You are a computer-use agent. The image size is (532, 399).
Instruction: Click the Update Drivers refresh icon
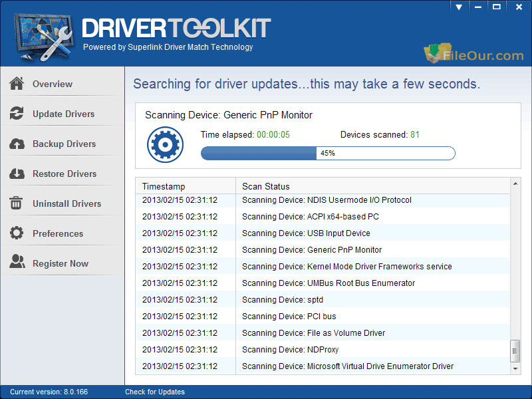(x=17, y=113)
